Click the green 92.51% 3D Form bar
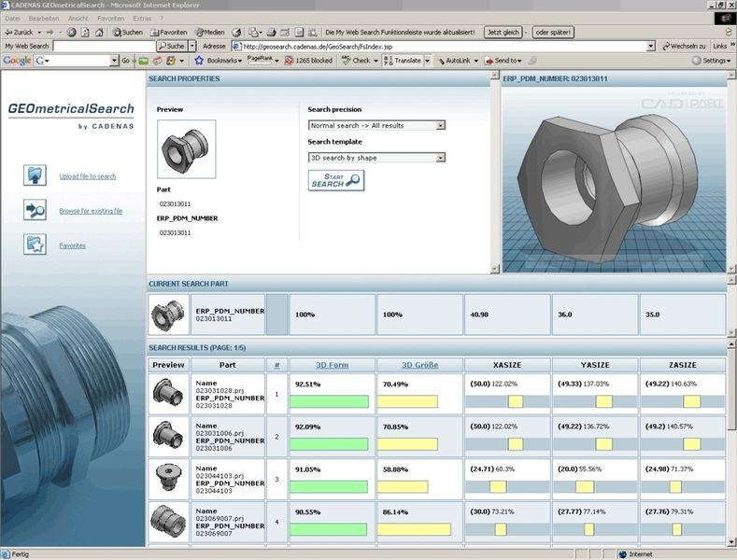Image resolution: width=737 pixels, height=560 pixels. click(329, 401)
